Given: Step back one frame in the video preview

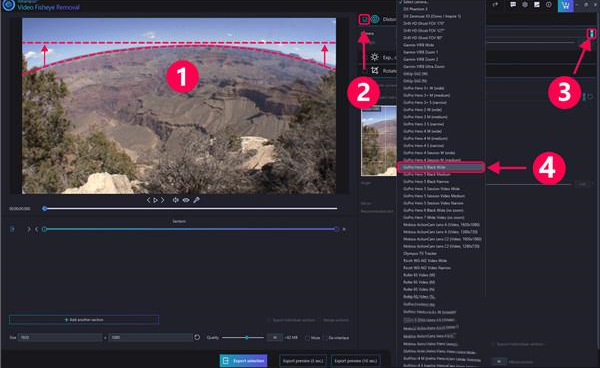Looking at the screenshot, I should 149,200.
